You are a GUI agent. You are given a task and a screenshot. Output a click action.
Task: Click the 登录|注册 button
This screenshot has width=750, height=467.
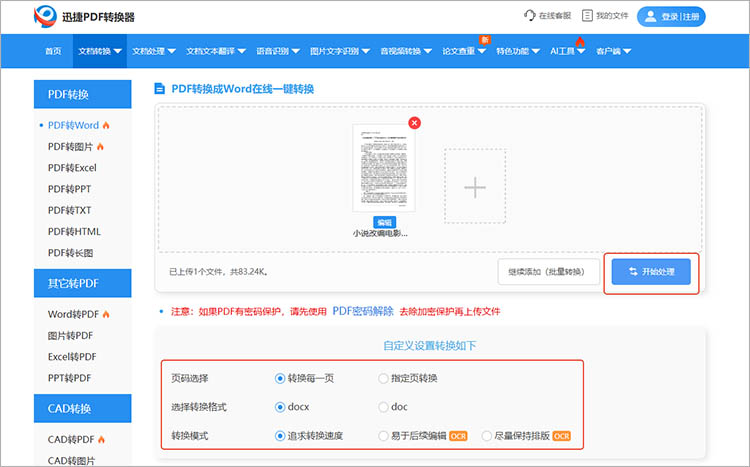coord(671,17)
